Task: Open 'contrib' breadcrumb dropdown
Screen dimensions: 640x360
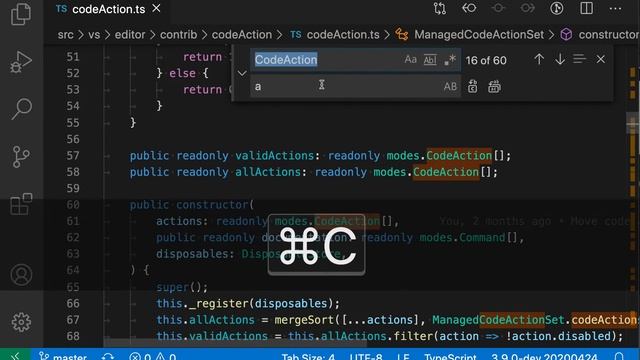Action: coord(178,35)
